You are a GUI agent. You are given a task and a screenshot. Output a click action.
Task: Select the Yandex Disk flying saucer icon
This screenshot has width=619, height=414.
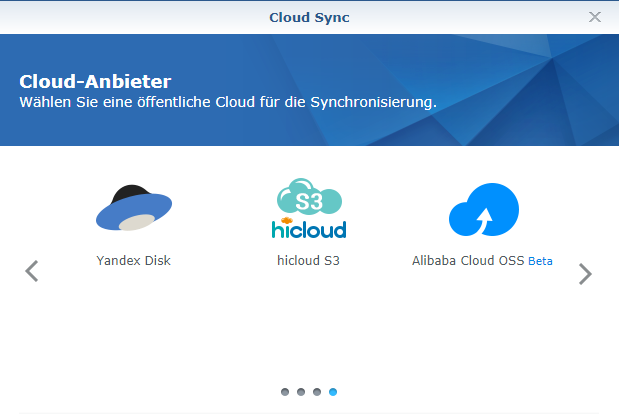[134, 208]
